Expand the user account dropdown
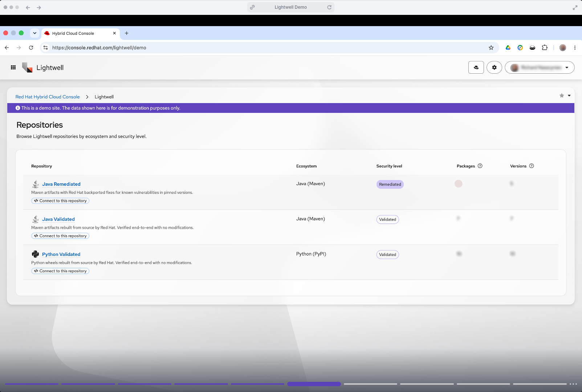Image resolution: width=582 pixels, height=392 pixels. point(540,68)
